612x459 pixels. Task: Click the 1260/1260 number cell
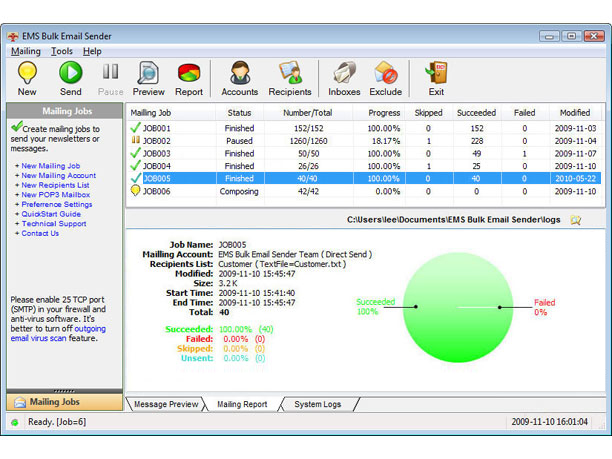click(x=308, y=141)
